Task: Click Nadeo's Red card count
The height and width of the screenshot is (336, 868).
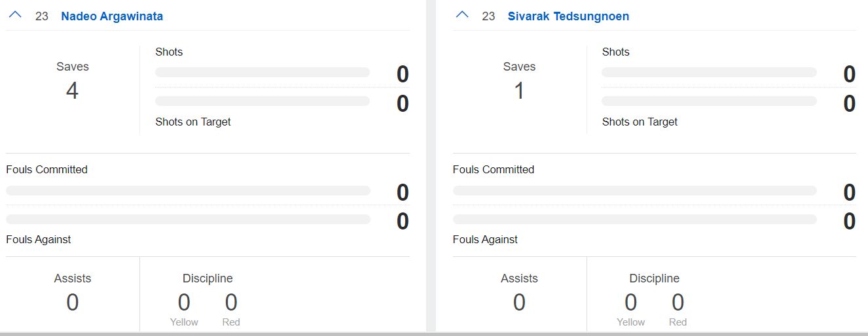Action: (231, 303)
